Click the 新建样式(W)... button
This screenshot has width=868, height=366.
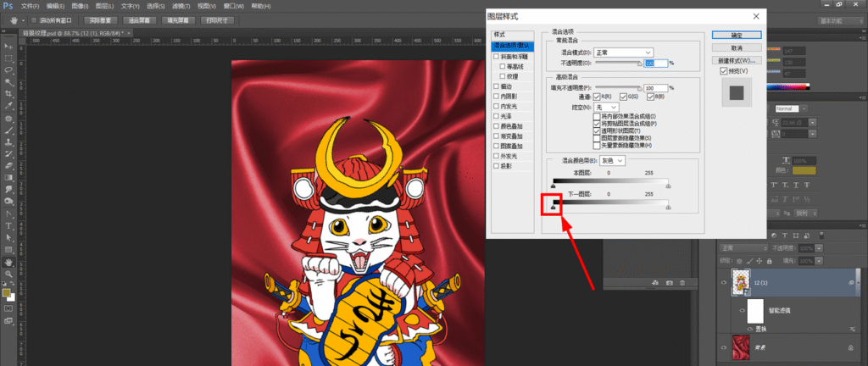737,60
